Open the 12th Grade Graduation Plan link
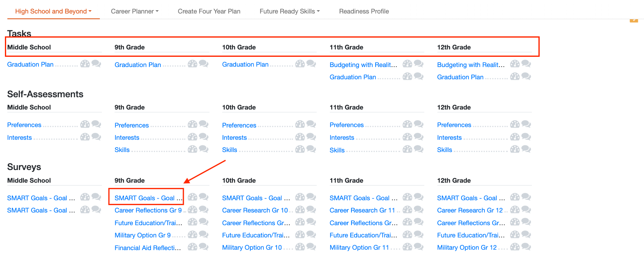Viewport: 644px width, 255px height. (460, 77)
